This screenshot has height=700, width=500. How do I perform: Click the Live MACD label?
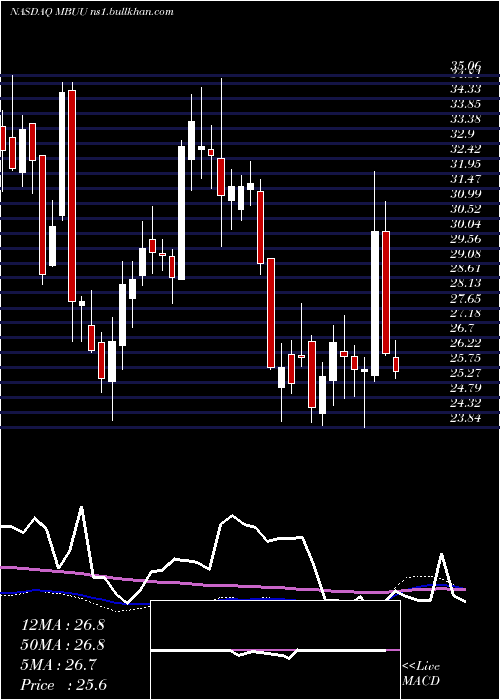[x=421, y=673]
